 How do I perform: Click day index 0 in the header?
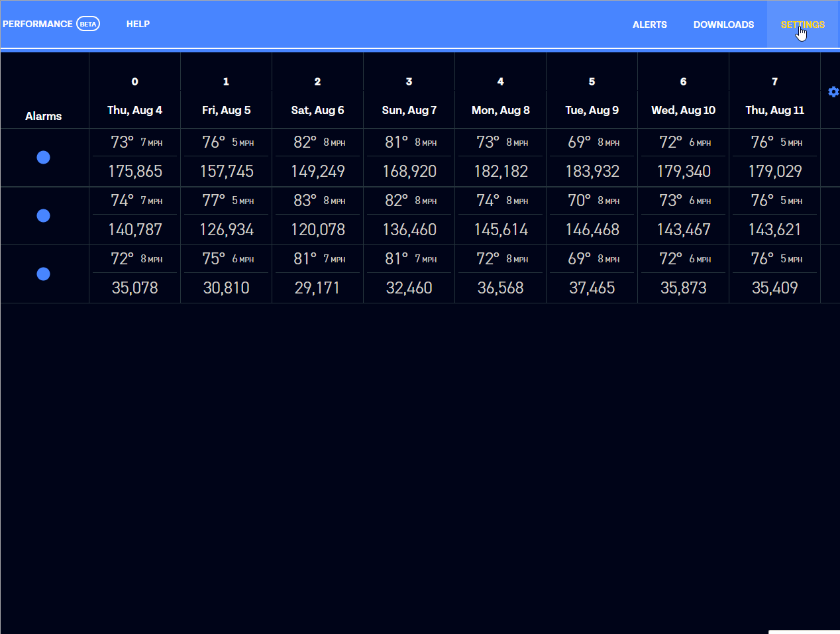coord(135,81)
